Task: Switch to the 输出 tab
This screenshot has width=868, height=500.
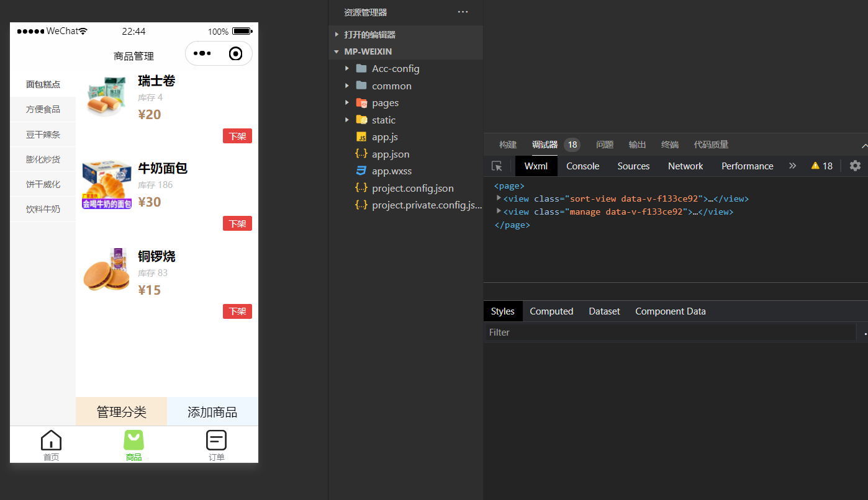Action: [x=637, y=145]
